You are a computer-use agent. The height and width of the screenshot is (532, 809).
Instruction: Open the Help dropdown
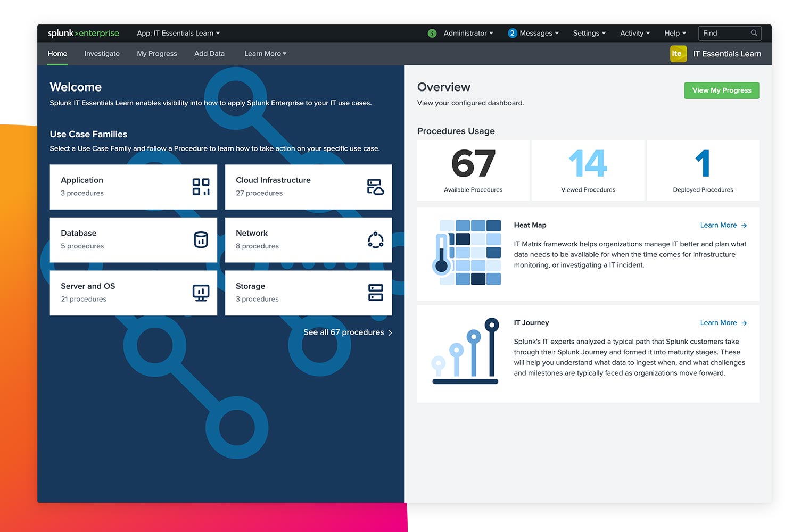675,33
